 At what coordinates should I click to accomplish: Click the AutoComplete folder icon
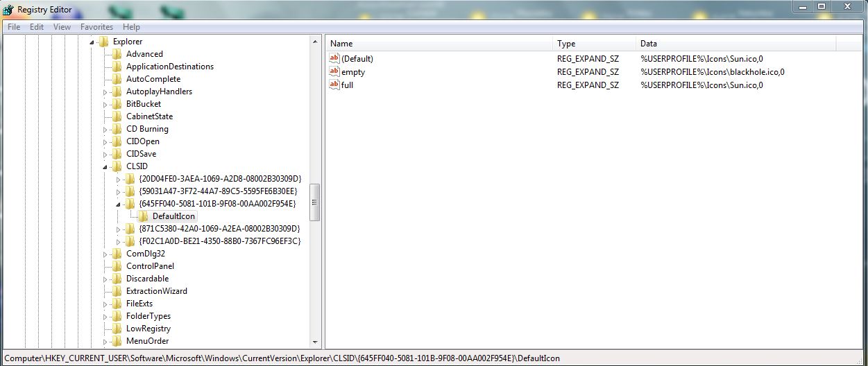[x=117, y=79]
